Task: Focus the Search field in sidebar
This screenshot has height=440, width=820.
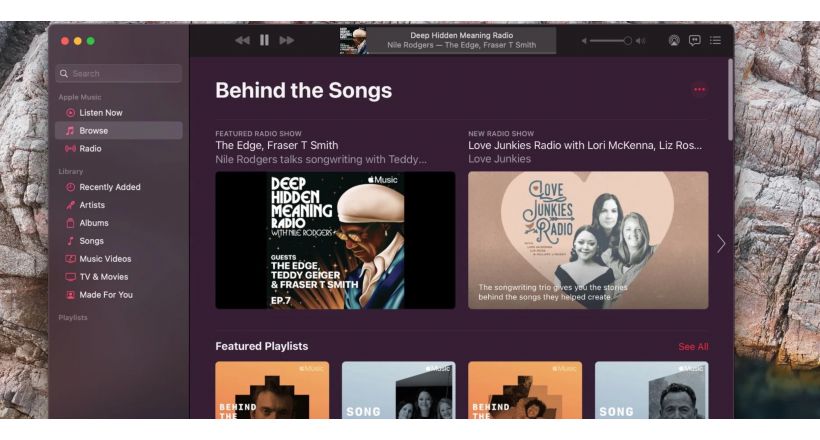Action: coord(119,74)
